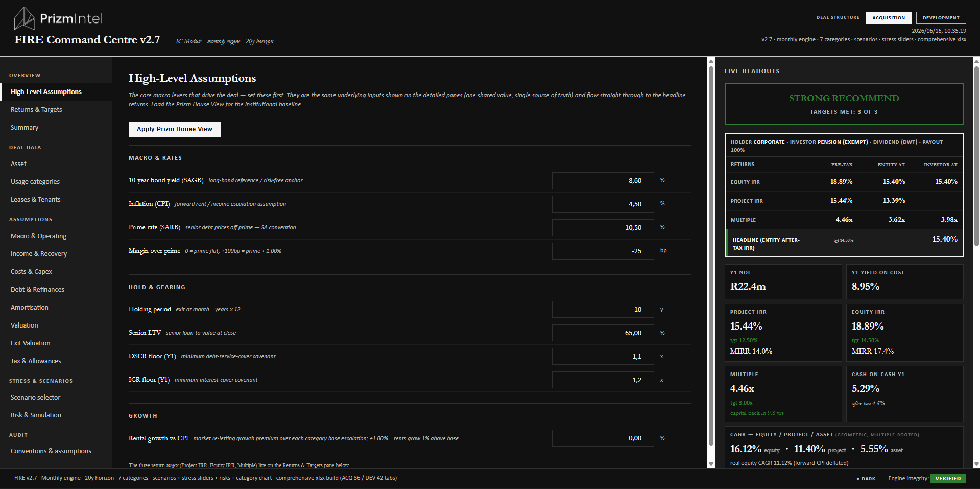Click down arrow of main pane scrollbar
The width and height of the screenshot is (980, 489).
click(711, 464)
